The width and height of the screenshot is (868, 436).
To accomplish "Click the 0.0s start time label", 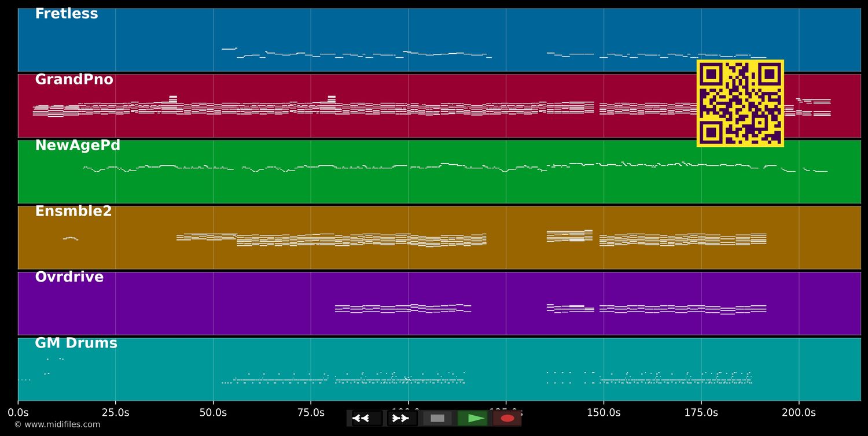I will pos(18,413).
